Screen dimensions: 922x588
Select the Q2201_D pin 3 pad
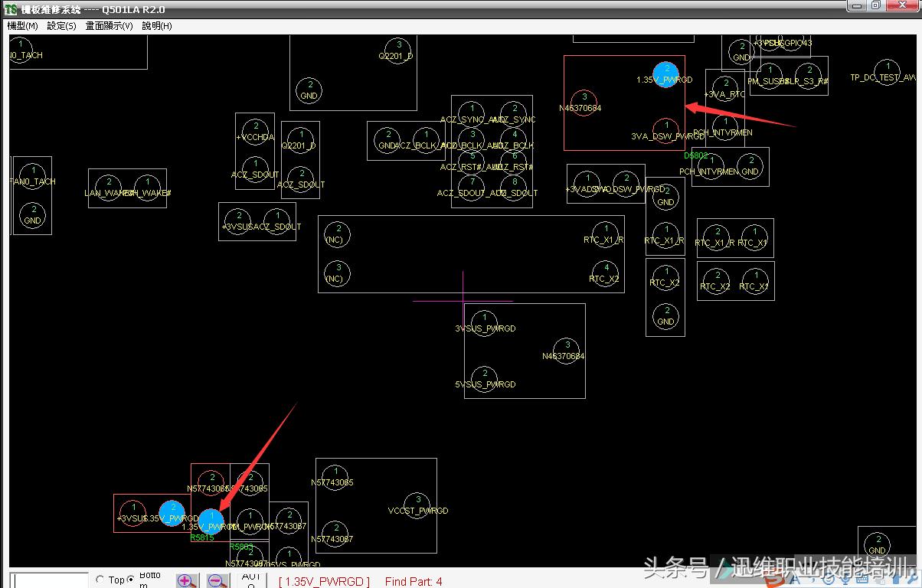coord(398,50)
